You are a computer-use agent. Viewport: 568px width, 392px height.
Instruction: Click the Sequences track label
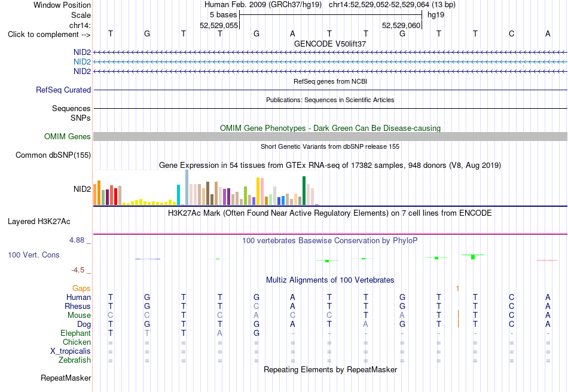(71, 108)
